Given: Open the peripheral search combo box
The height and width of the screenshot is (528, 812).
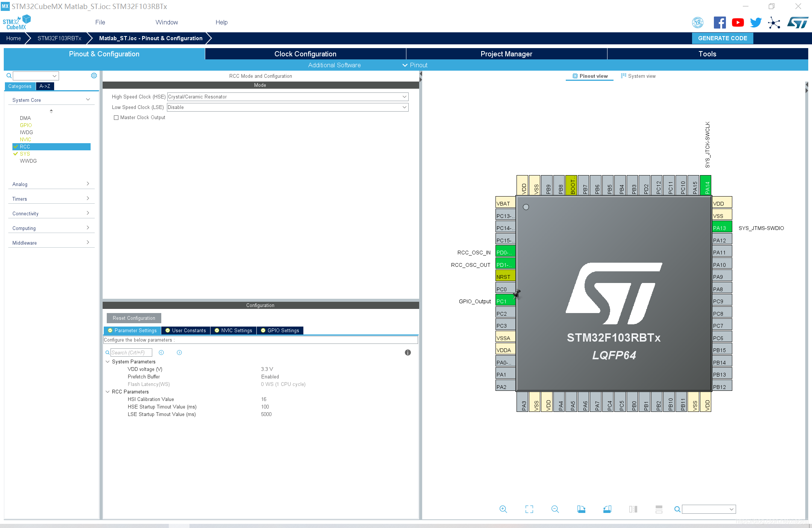Looking at the screenshot, I should click(36, 76).
